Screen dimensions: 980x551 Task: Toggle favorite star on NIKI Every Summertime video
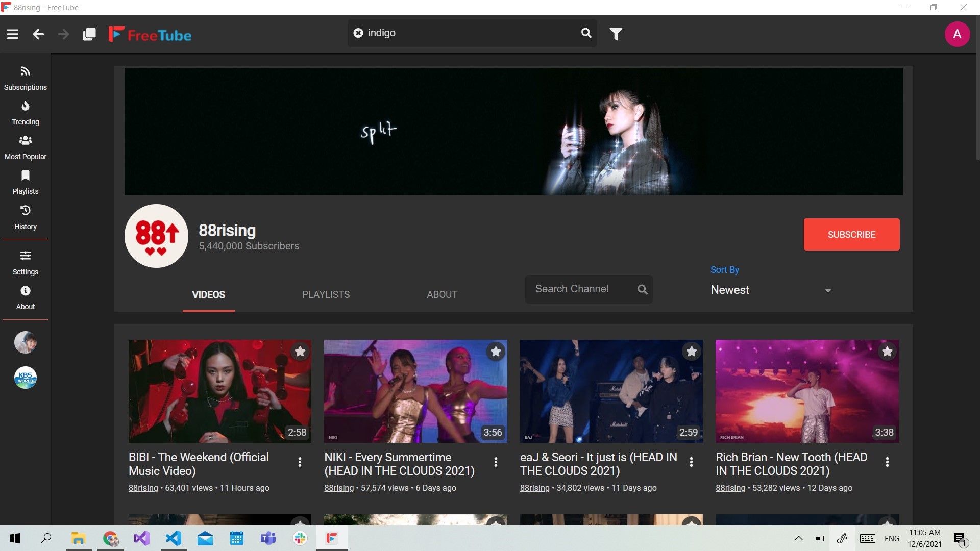pyautogui.click(x=496, y=352)
